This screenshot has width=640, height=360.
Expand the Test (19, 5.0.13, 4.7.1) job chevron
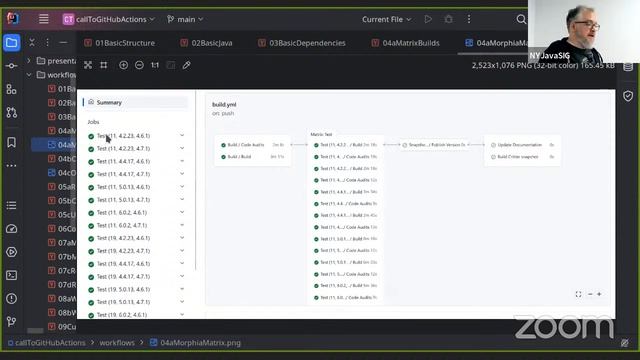tap(182, 302)
